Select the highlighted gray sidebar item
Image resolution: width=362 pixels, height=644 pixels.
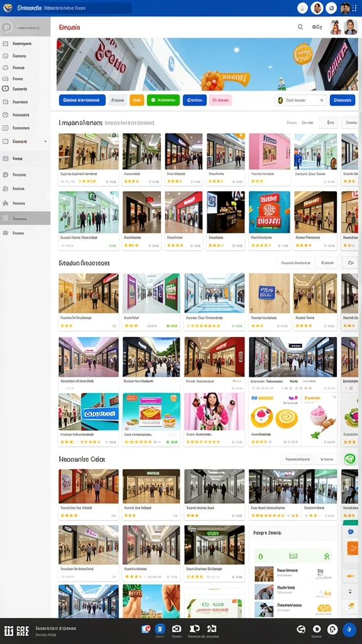coord(25,218)
